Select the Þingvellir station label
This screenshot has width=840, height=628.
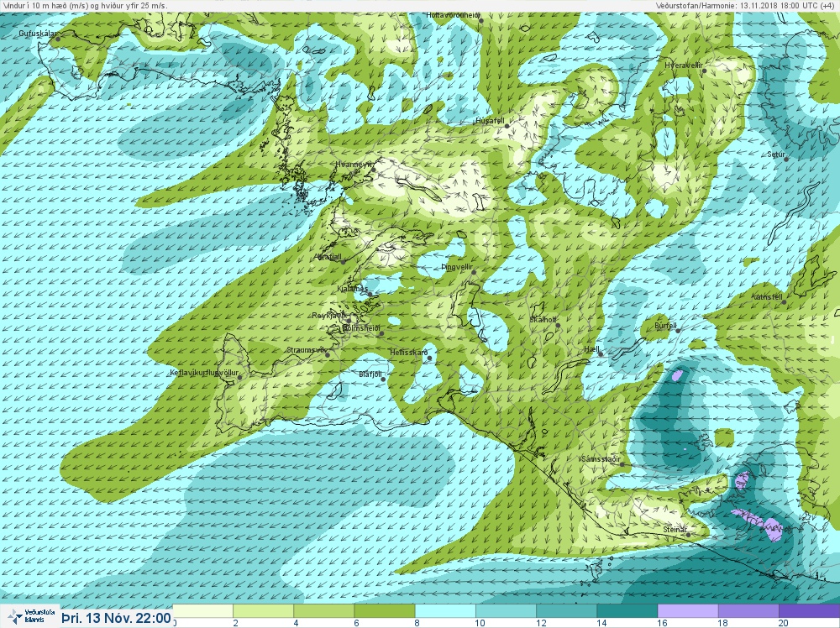pos(456,267)
